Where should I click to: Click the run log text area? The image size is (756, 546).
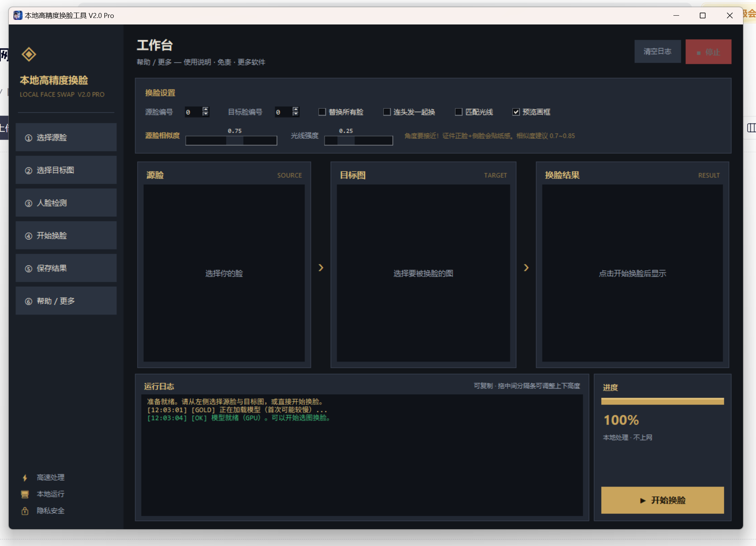click(362, 455)
